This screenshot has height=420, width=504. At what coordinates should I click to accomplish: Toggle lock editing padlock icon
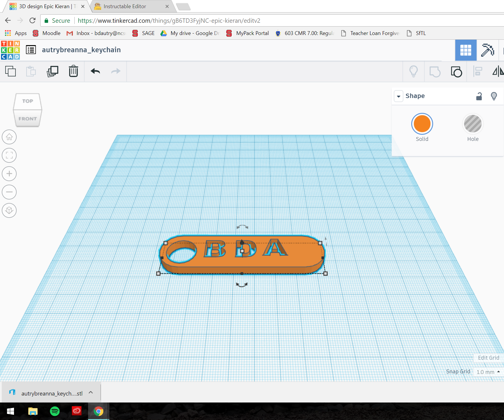pyautogui.click(x=479, y=96)
